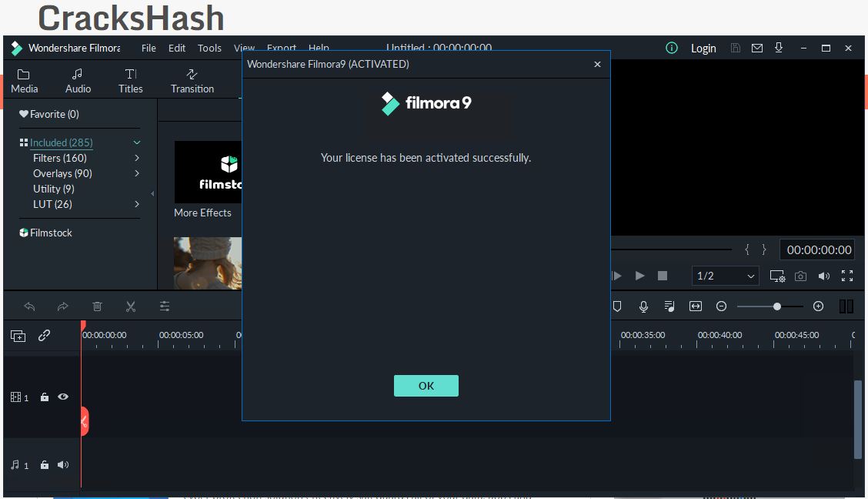
Task: Click OK in the activation dialog
Action: tap(426, 386)
